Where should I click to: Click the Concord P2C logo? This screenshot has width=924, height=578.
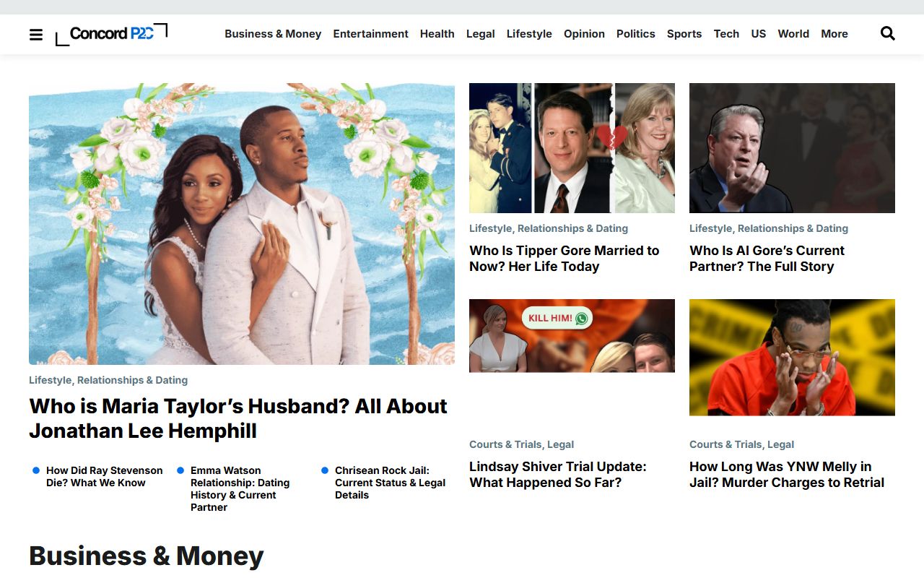[x=111, y=34]
